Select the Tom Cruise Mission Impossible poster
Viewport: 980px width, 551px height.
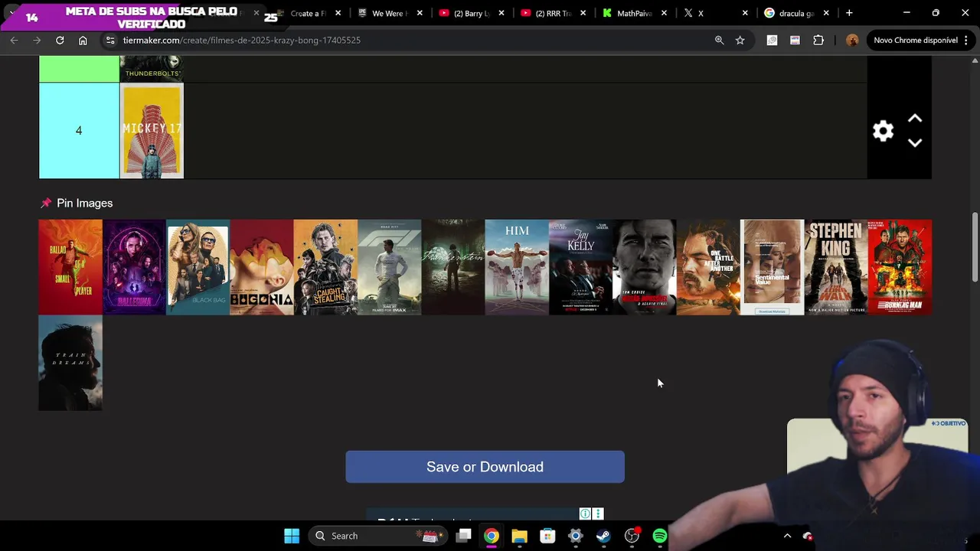[644, 267]
